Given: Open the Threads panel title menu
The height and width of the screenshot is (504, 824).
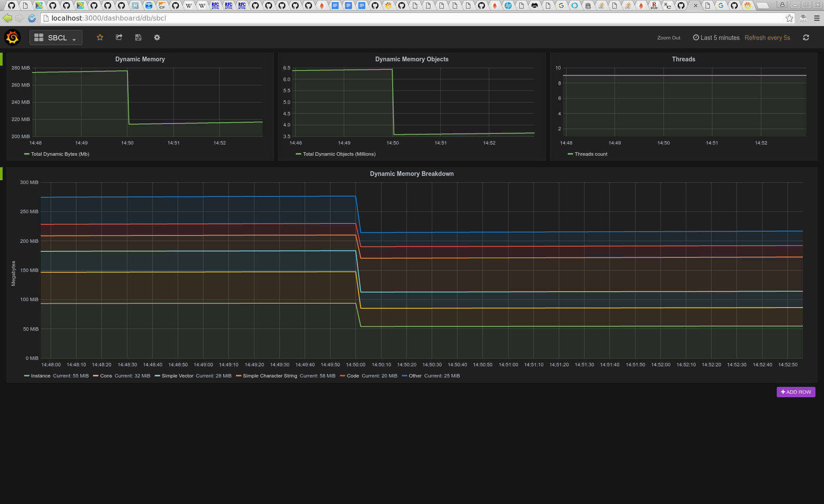Looking at the screenshot, I should point(683,59).
